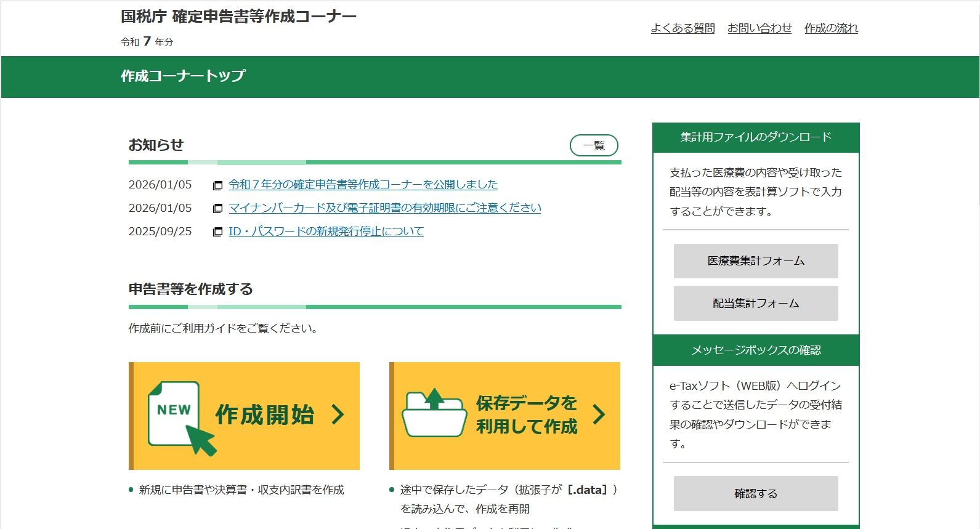Click the chevron arrow on 作成開始 button
The image size is (980, 529).
(338, 414)
